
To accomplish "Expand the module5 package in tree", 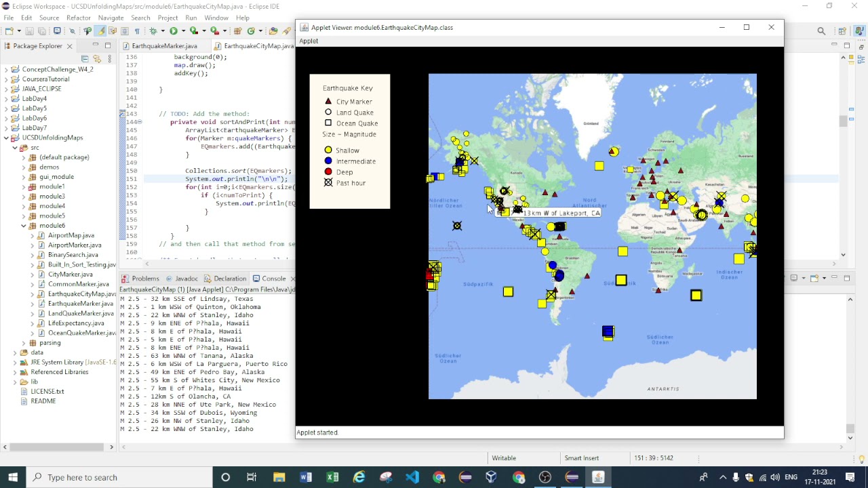I will (x=24, y=216).
